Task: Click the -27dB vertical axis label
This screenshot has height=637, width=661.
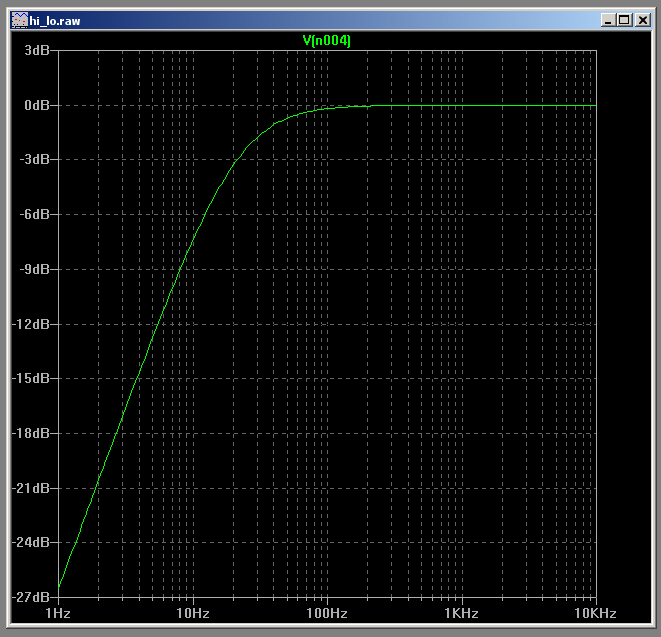Action: 33,597
